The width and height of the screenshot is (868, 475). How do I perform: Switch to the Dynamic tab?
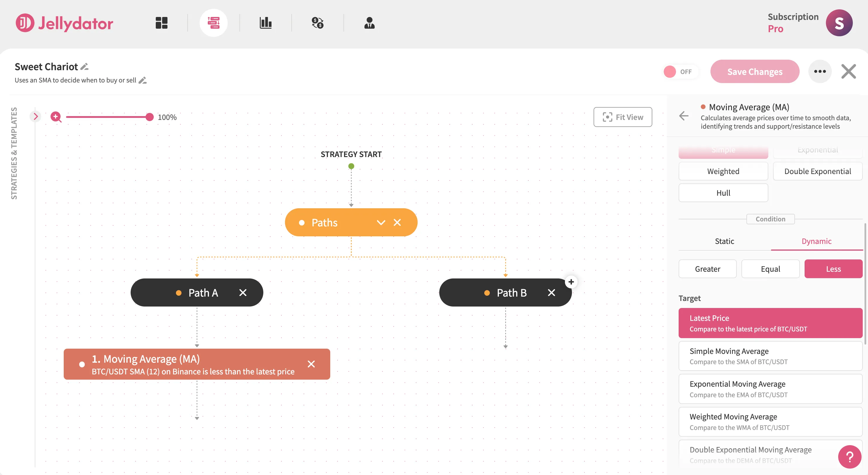coord(817,241)
